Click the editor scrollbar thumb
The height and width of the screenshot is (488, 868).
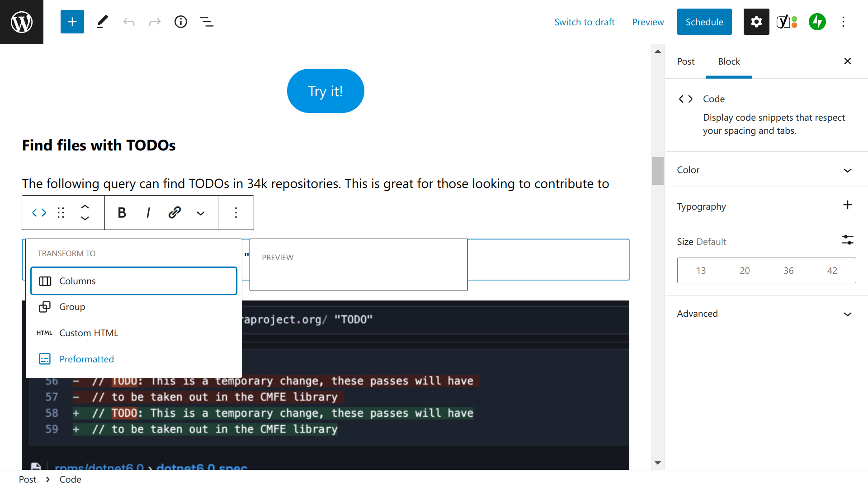[x=658, y=171]
